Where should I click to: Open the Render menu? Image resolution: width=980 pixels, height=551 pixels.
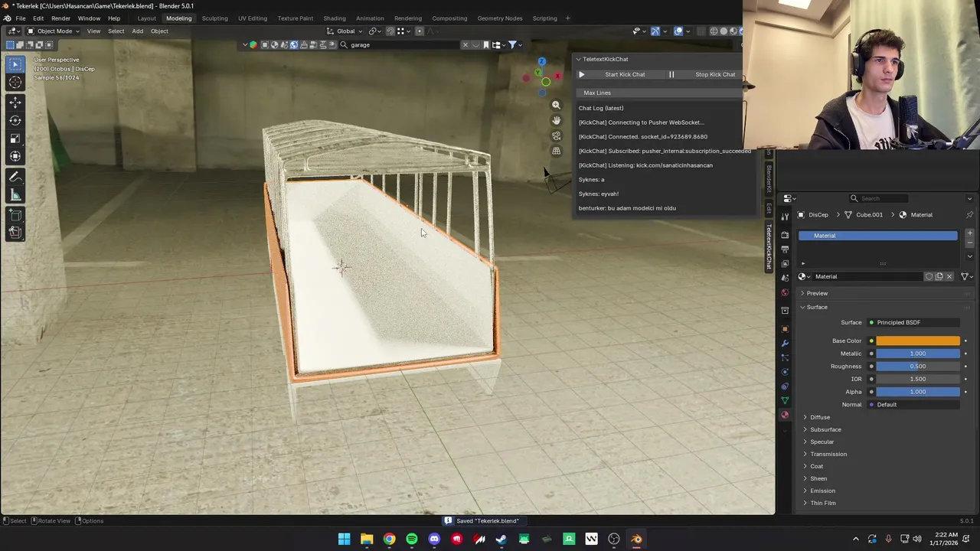point(60,18)
